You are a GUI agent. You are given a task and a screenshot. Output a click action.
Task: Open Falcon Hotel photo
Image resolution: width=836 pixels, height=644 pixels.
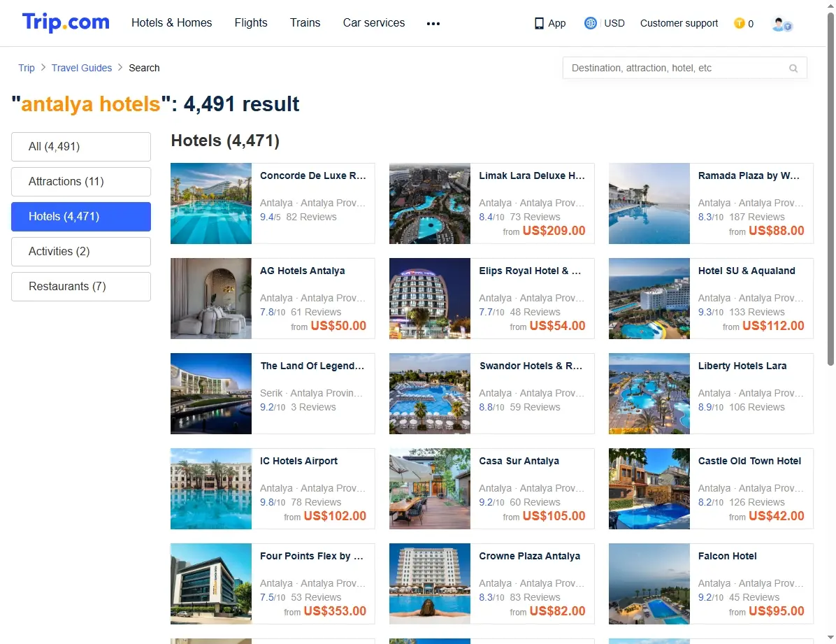click(649, 583)
